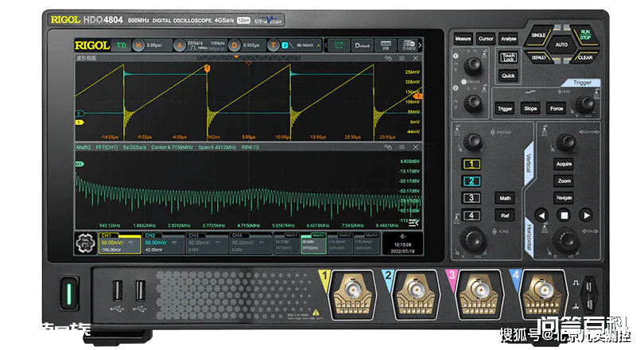Viewport: 644px width, 350px height.
Task: Expand toolbar with the right chevron arrow
Action: tap(420, 45)
